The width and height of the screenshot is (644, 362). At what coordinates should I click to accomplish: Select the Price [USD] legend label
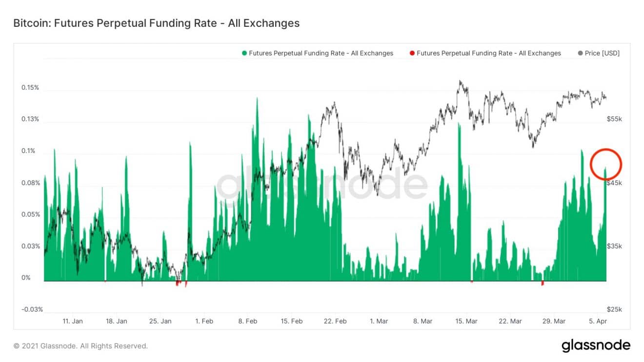[x=602, y=53]
